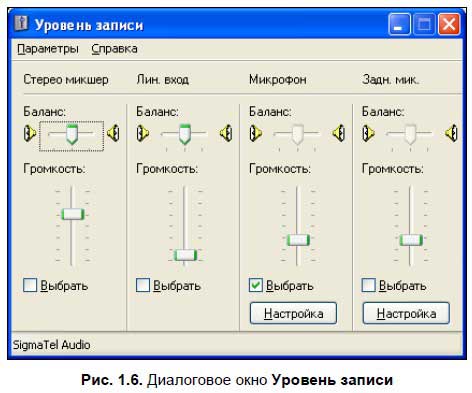The image size is (472, 393).
Task: Click right speaker icon under Стерео микшер balance
Action: coord(113,133)
